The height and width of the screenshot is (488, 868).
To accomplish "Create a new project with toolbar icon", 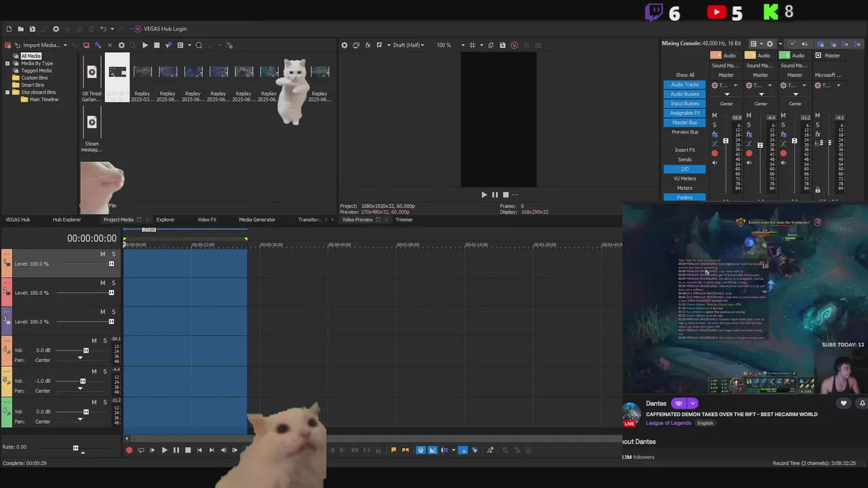I will (x=9, y=29).
